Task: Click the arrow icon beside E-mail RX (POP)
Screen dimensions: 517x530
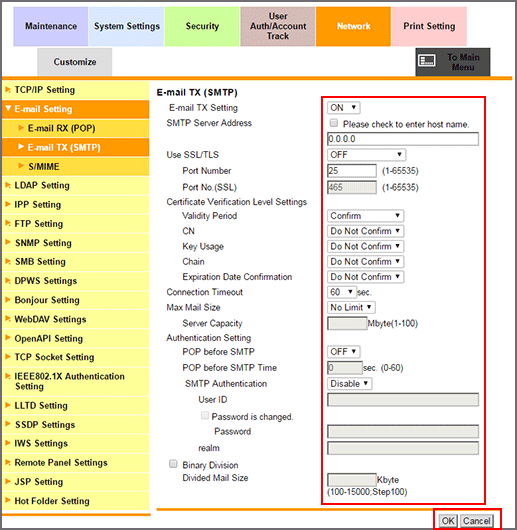Action: 21,128
